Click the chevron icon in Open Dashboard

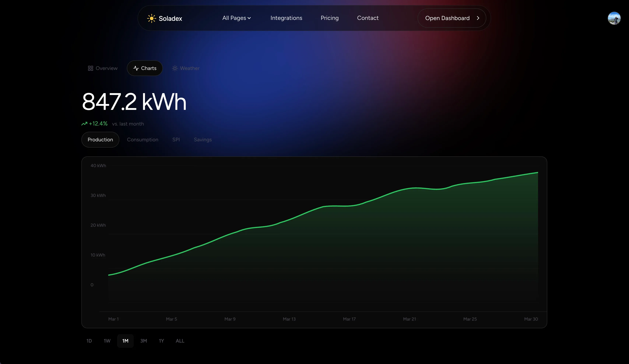[x=478, y=18]
